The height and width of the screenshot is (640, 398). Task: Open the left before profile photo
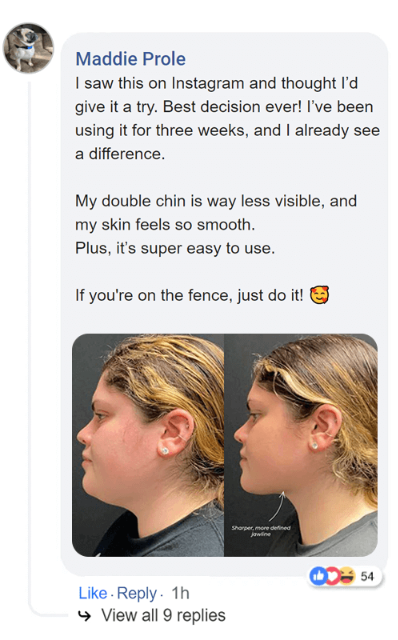[148, 445]
